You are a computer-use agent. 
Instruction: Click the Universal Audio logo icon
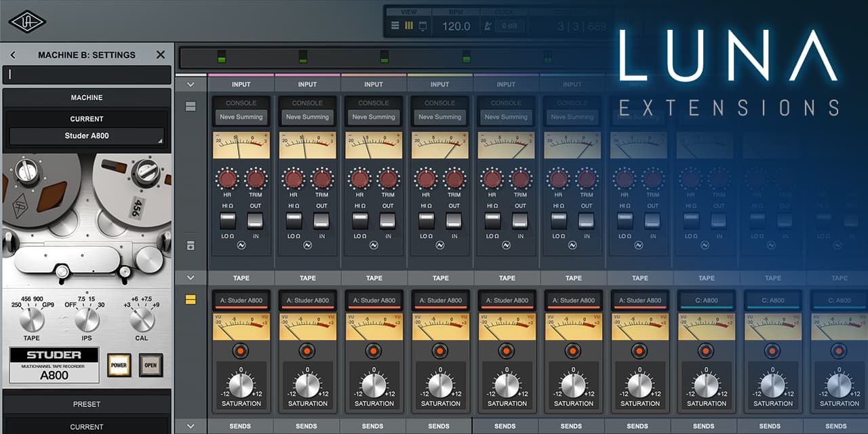[x=27, y=22]
